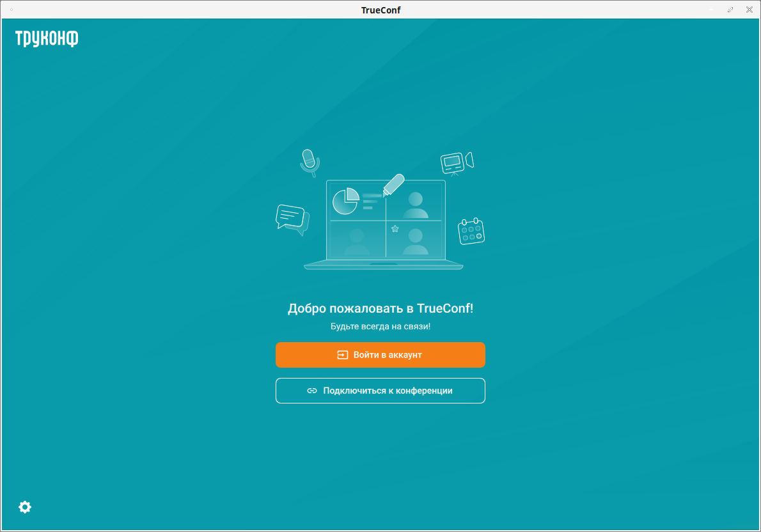The image size is (761, 532).
Task: Minimize the TrueConf window
Action: (711, 10)
